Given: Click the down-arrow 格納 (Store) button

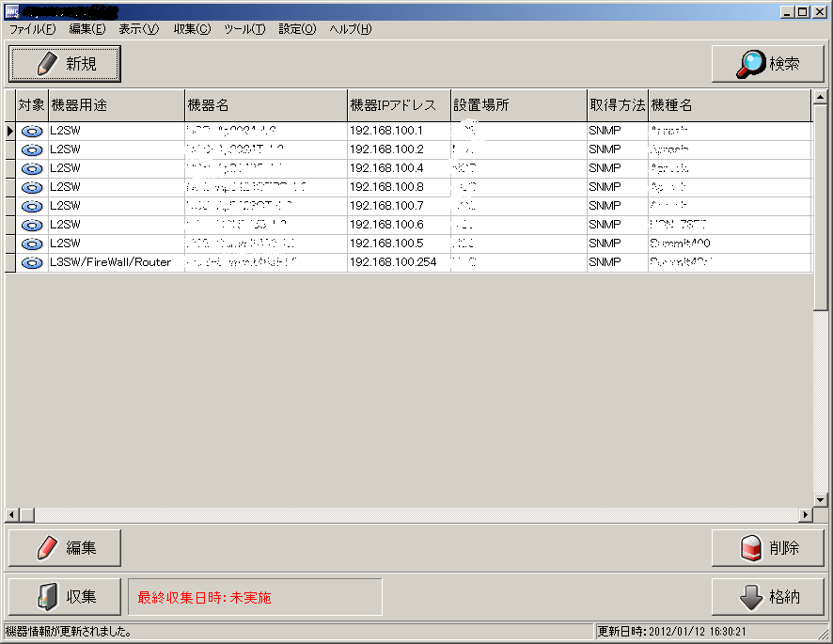Looking at the screenshot, I should pyautogui.click(x=767, y=596).
